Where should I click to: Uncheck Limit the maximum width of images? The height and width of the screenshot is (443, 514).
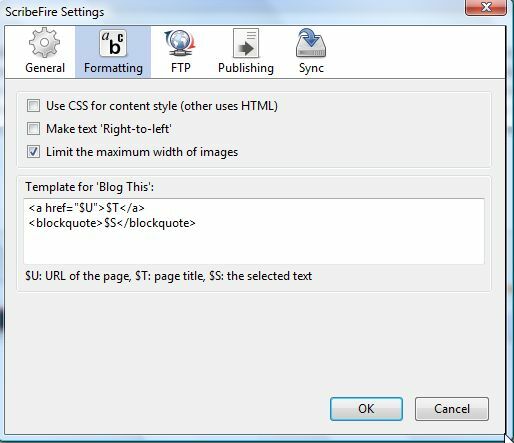coord(33,152)
